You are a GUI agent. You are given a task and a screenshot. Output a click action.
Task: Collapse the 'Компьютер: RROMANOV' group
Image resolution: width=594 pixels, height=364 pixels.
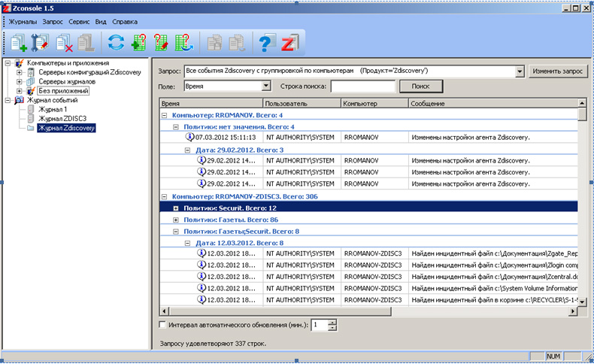coord(165,115)
